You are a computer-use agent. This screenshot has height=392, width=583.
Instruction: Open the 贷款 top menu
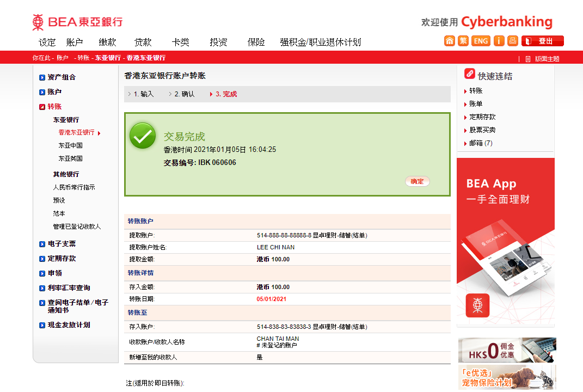point(143,42)
